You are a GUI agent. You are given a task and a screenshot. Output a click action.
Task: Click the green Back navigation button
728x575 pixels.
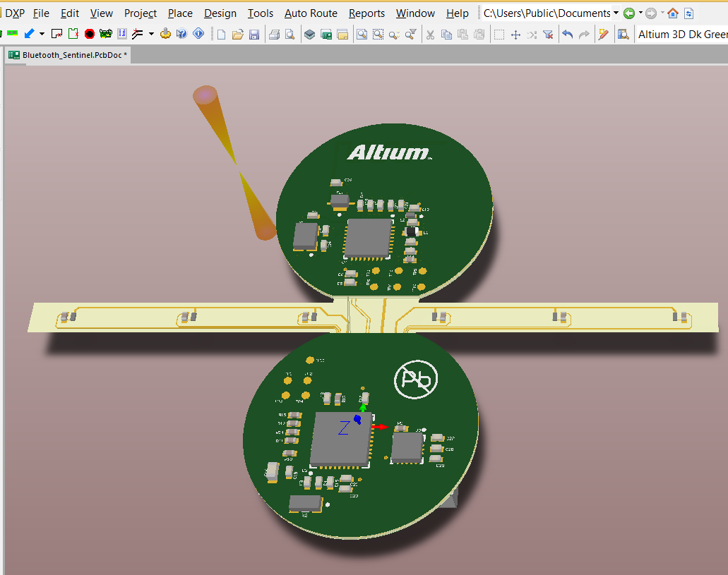click(629, 13)
